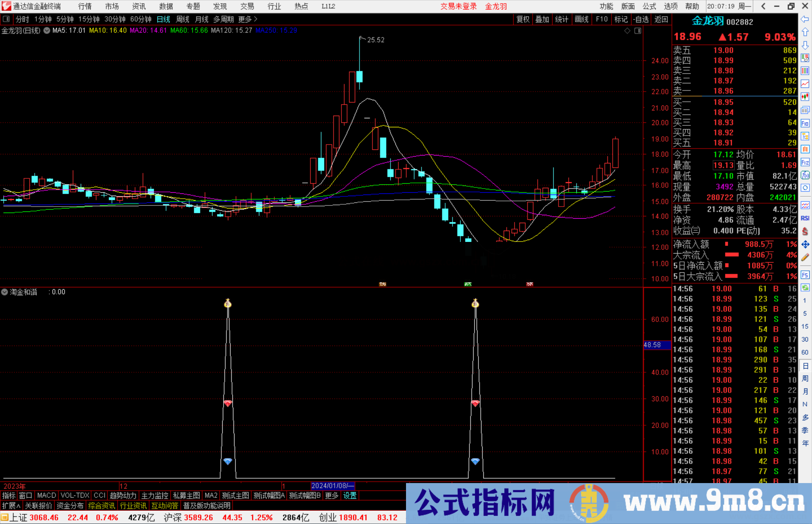Open the 公式 menu
Screen dimensions: 812x524
coord(649,6)
